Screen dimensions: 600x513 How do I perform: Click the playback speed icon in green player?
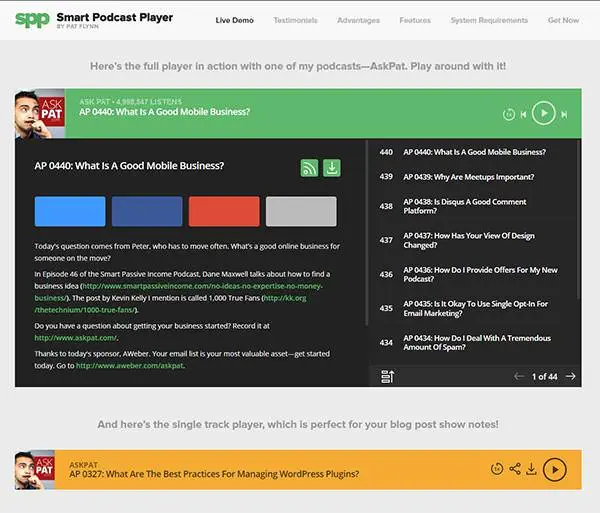click(x=509, y=114)
